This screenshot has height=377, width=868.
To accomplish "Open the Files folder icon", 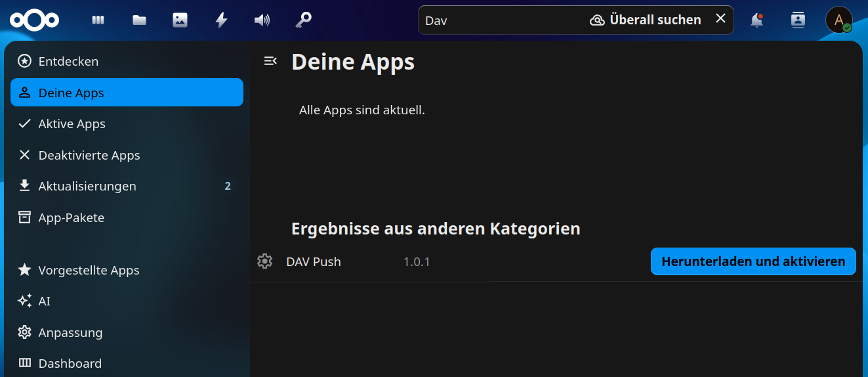I will pos(139,20).
